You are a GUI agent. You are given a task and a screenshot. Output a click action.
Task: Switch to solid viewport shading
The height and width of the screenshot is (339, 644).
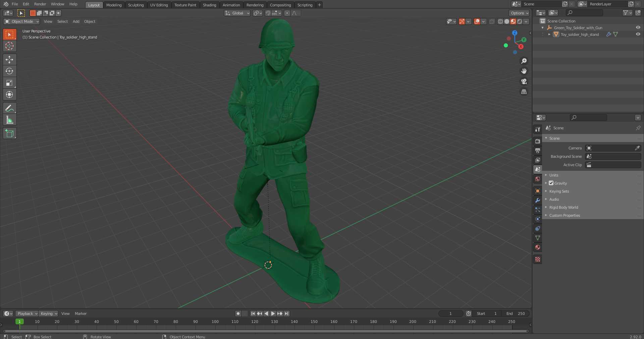click(x=506, y=21)
